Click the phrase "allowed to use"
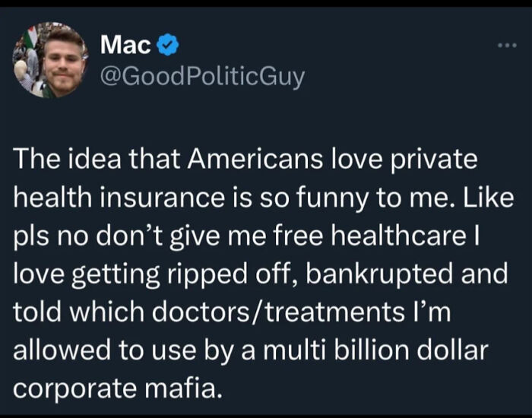 (x=105, y=350)
